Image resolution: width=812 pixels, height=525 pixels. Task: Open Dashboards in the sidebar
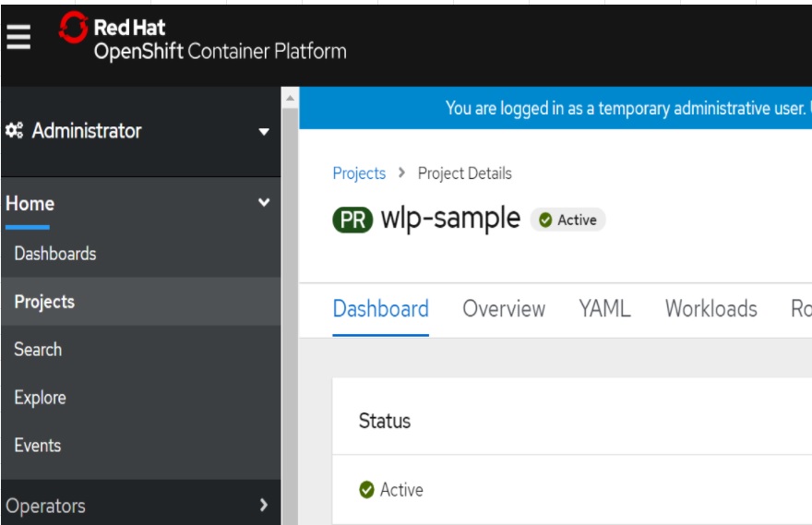(x=55, y=254)
